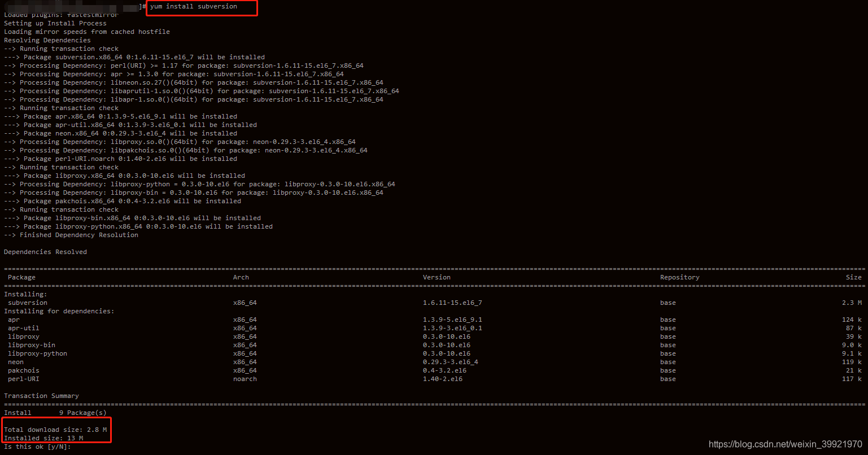Screen dimensions: 868x455
Task: Click the '21 k' size value
Action: coord(854,370)
